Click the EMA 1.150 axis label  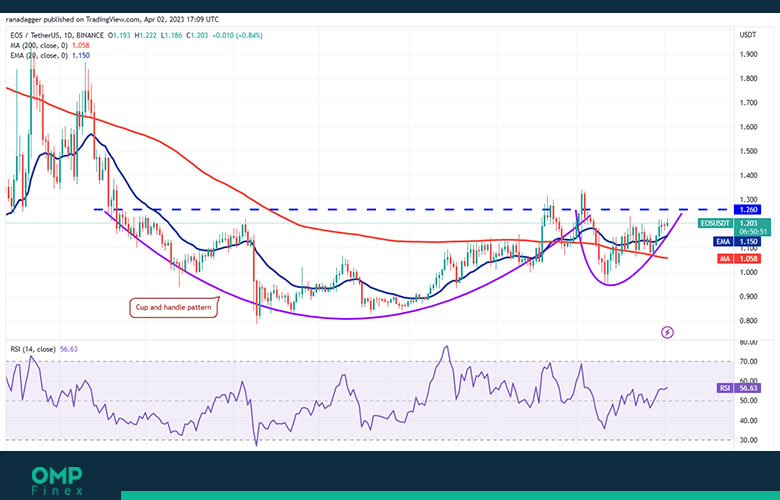pyautogui.click(x=739, y=242)
